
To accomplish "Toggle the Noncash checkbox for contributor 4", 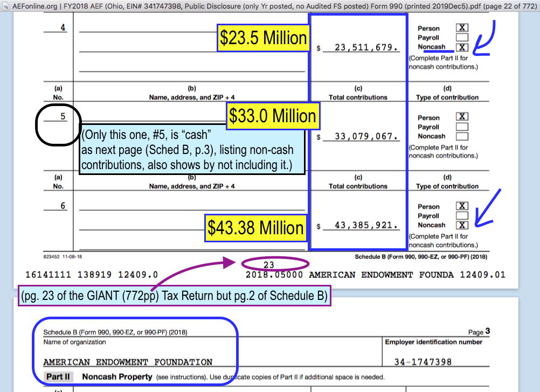I will point(462,47).
